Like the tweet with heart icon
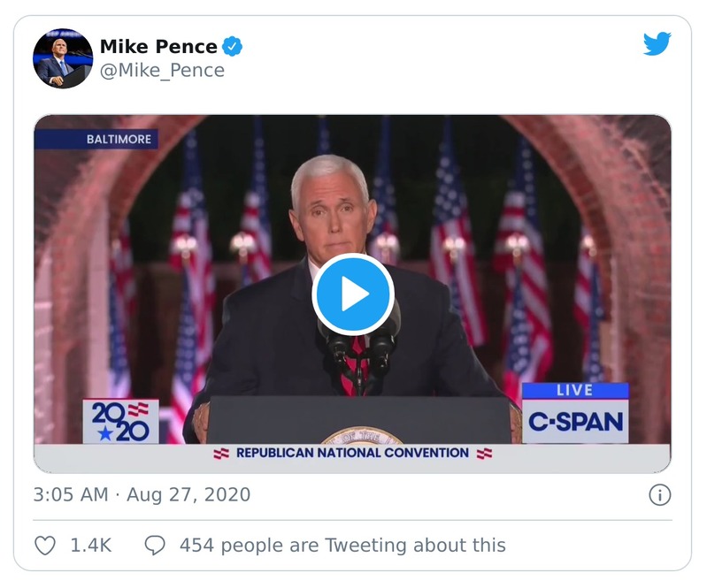 point(45,546)
